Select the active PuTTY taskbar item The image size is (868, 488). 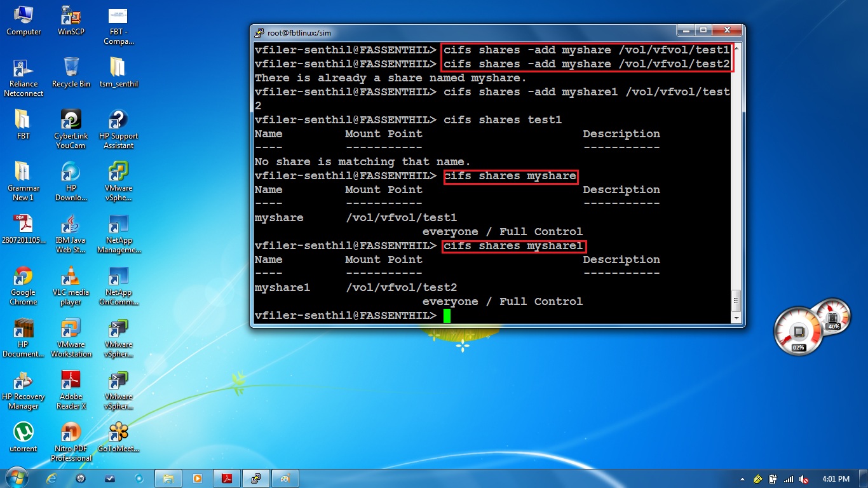(x=256, y=478)
